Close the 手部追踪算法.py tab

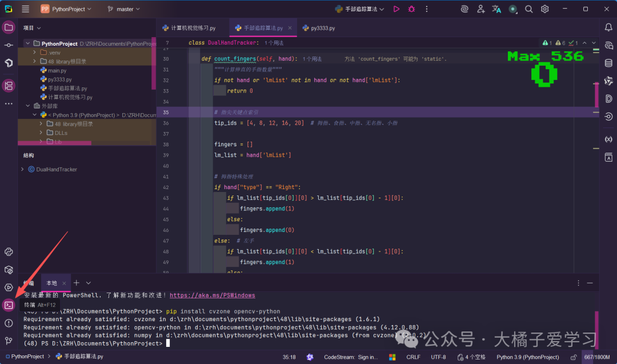tap(290, 28)
